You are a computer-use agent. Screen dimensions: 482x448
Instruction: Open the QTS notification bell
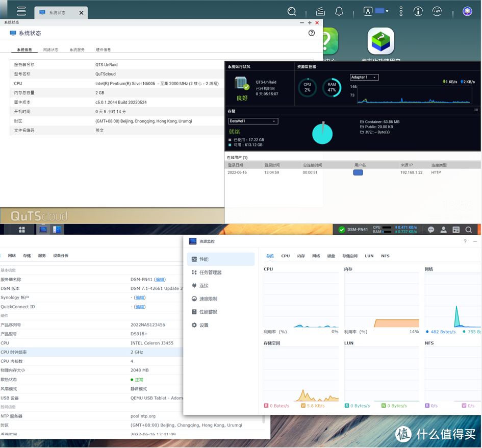point(339,11)
